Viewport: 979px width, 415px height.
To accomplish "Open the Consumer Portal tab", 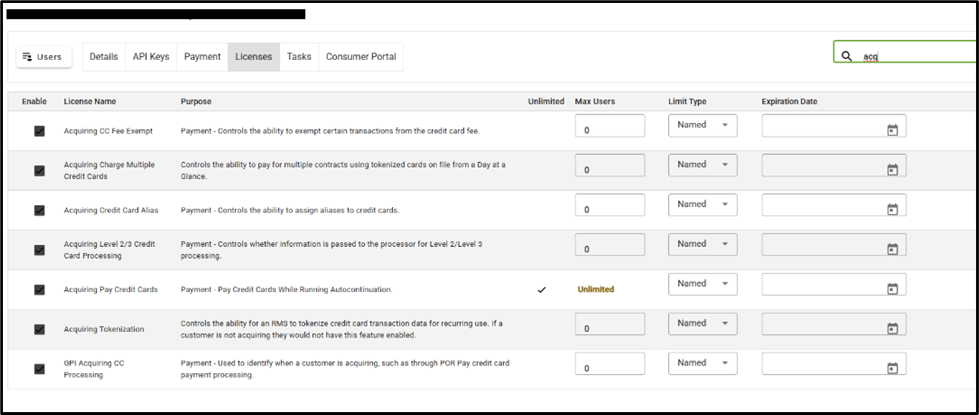I will 361,57.
